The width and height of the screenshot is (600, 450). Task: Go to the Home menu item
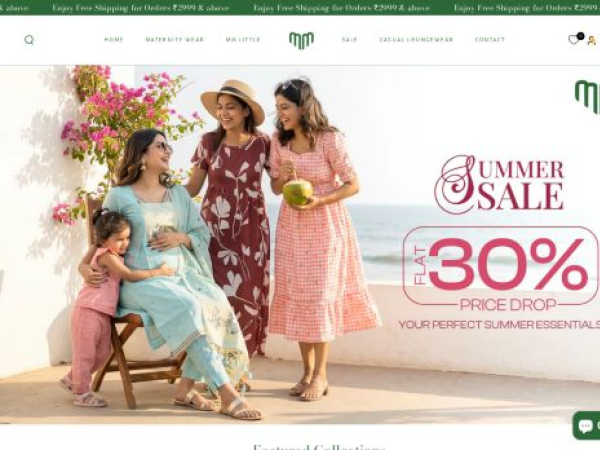click(114, 39)
